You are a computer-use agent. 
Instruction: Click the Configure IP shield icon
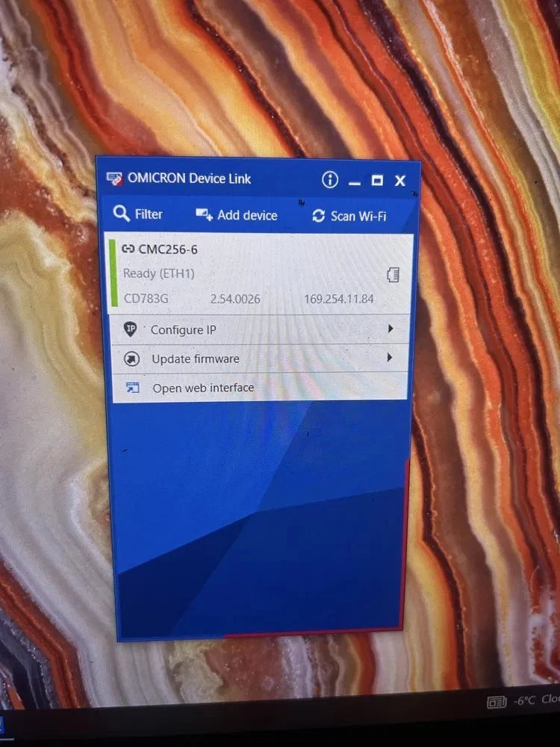pyautogui.click(x=131, y=329)
